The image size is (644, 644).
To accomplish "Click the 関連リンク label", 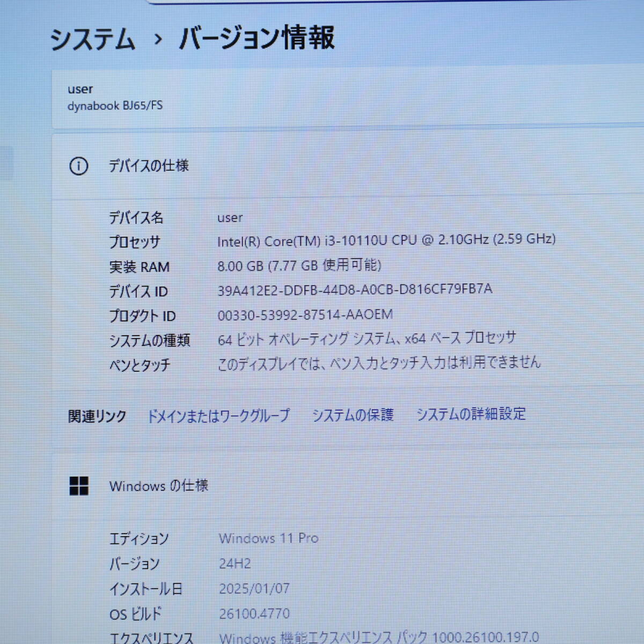I will [97, 416].
